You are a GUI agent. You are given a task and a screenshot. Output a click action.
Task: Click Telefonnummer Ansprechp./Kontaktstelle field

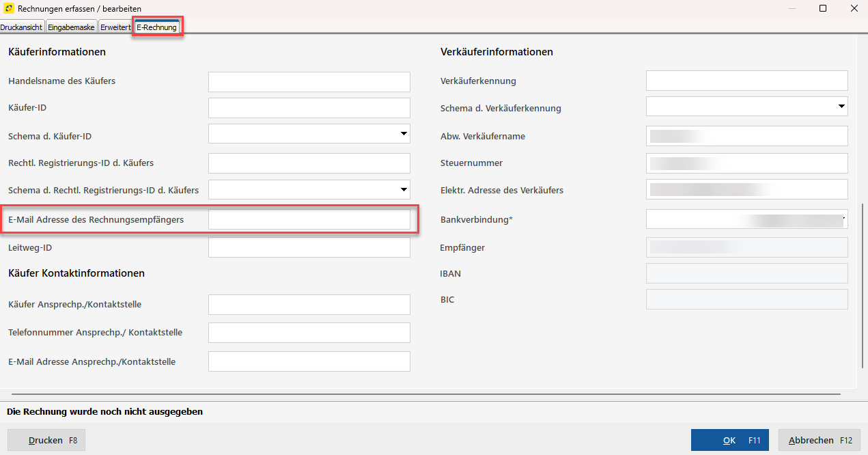(x=309, y=333)
